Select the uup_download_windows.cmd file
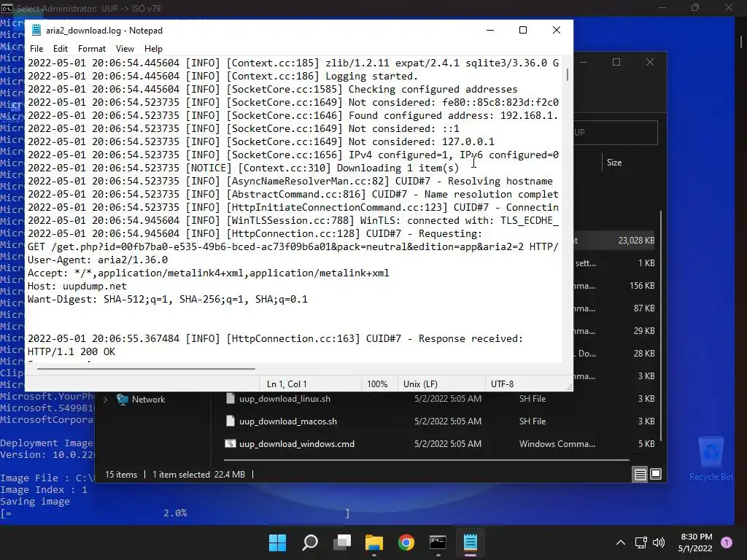The height and width of the screenshot is (560, 747). [x=297, y=444]
